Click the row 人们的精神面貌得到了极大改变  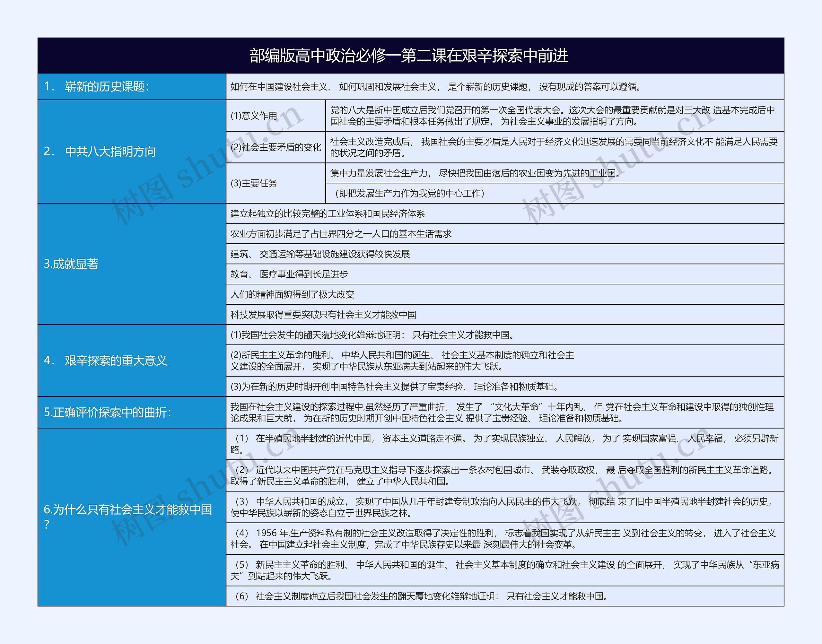[505, 294]
